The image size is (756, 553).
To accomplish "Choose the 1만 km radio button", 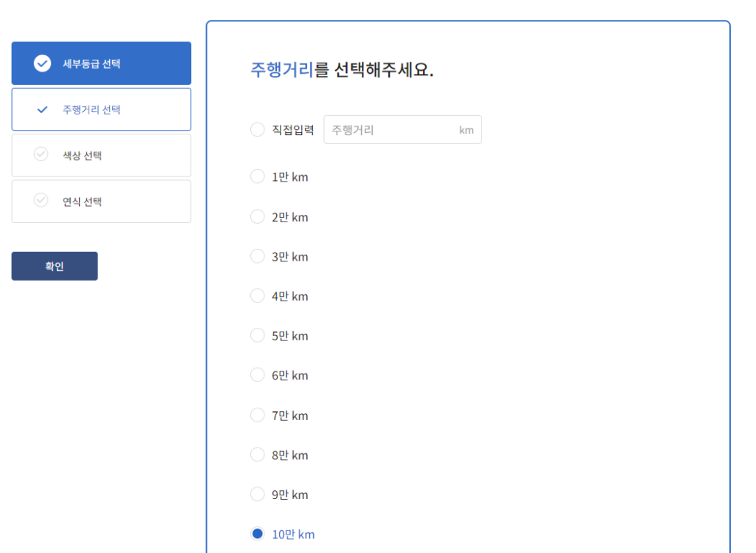I will [257, 176].
